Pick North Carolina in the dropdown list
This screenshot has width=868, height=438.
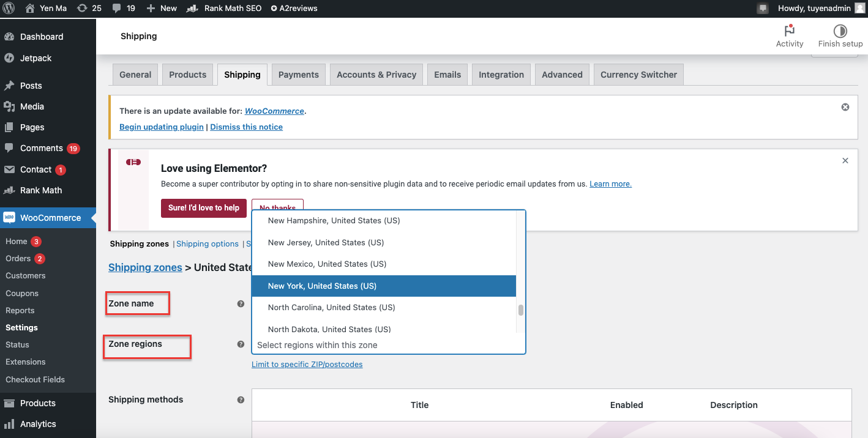click(x=384, y=308)
